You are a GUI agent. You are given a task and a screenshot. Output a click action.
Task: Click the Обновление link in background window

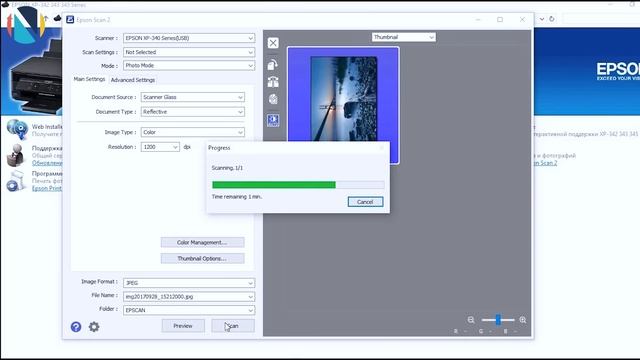[x=47, y=163]
